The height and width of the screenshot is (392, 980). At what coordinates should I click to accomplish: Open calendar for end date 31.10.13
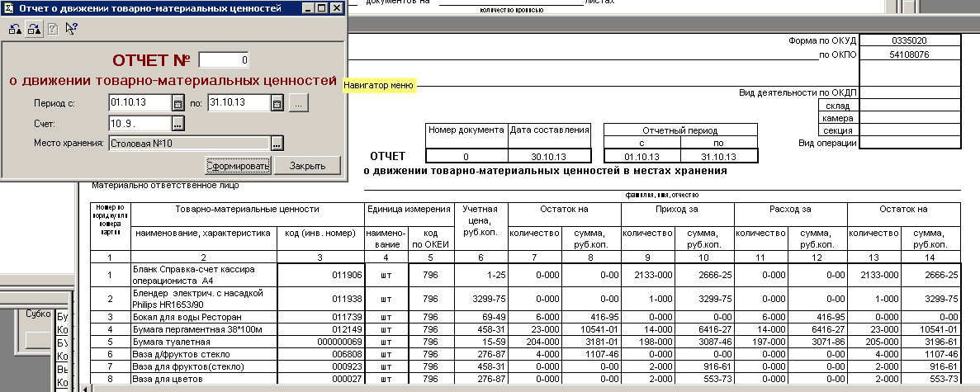[277, 103]
